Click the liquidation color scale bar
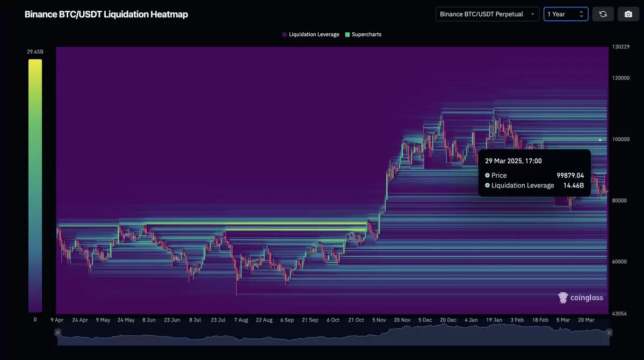The width and height of the screenshot is (644, 360). click(x=35, y=186)
